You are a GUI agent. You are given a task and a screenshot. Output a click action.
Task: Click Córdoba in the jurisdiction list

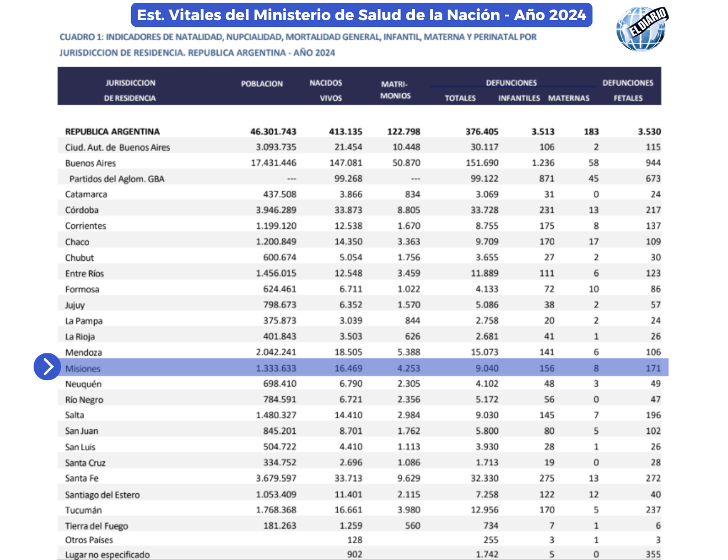(x=82, y=210)
